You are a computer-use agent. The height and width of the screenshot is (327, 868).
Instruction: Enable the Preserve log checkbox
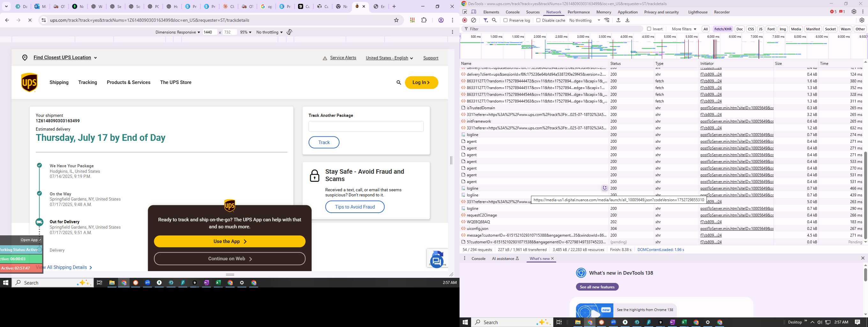(x=505, y=20)
